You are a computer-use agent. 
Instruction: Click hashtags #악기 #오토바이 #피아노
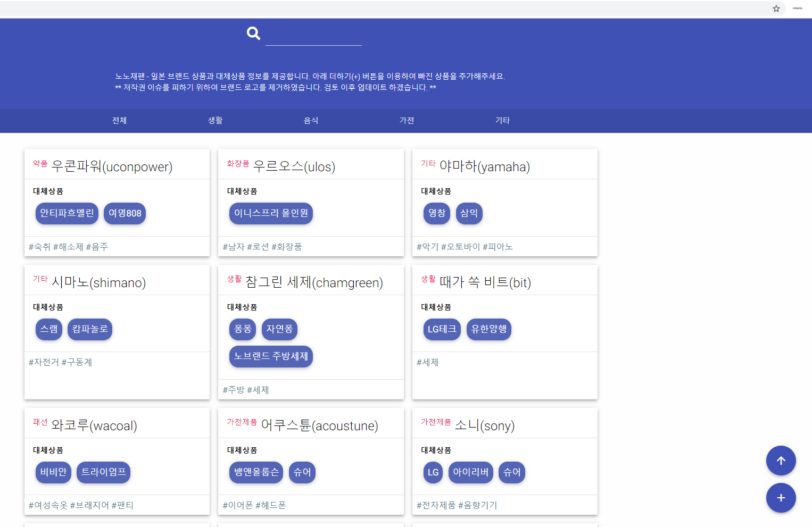pyautogui.click(x=465, y=247)
